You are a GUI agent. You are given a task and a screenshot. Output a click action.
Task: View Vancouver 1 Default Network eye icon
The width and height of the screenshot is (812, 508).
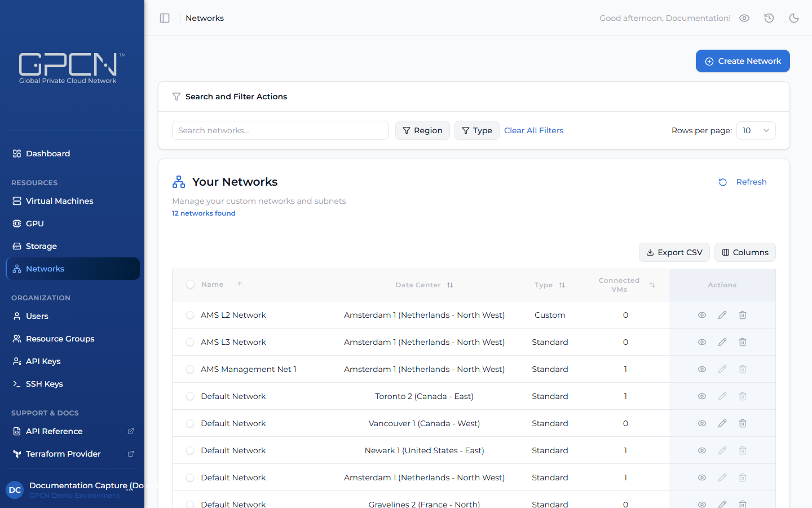coord(702,423)
